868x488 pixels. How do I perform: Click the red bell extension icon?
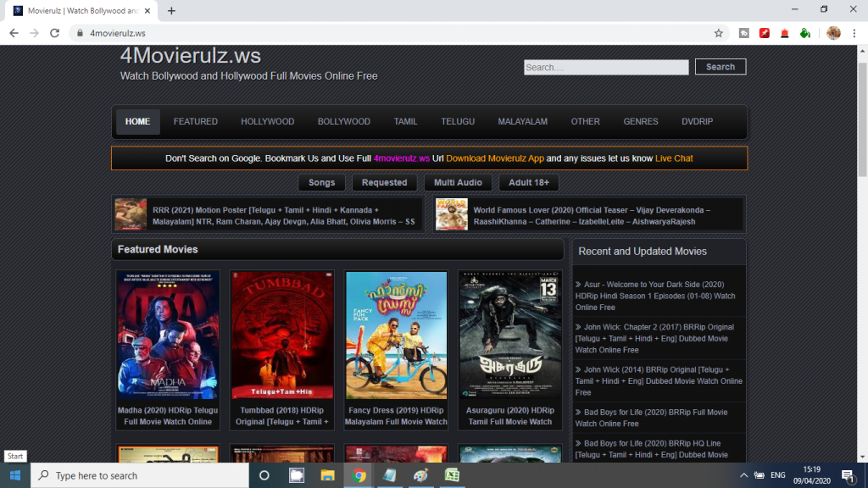pyautogui.click(x=784, y=33)
